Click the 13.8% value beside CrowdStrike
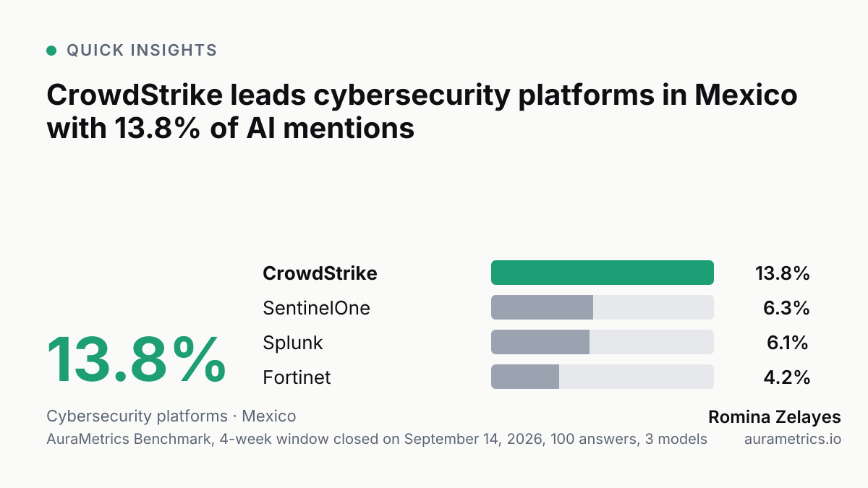This screenshot has height=488, width=868. [782, 273]
